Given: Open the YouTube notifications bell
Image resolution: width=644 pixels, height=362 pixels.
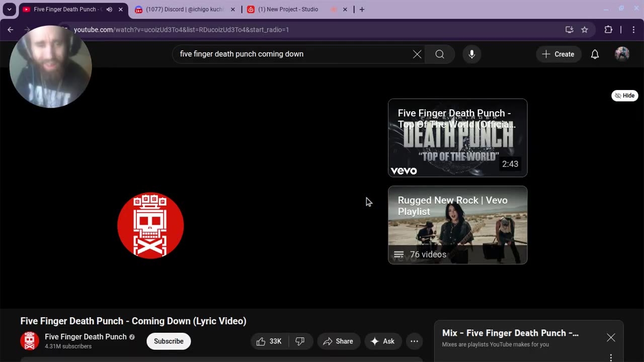Looking at the screenshot, I should pos(595,54).
